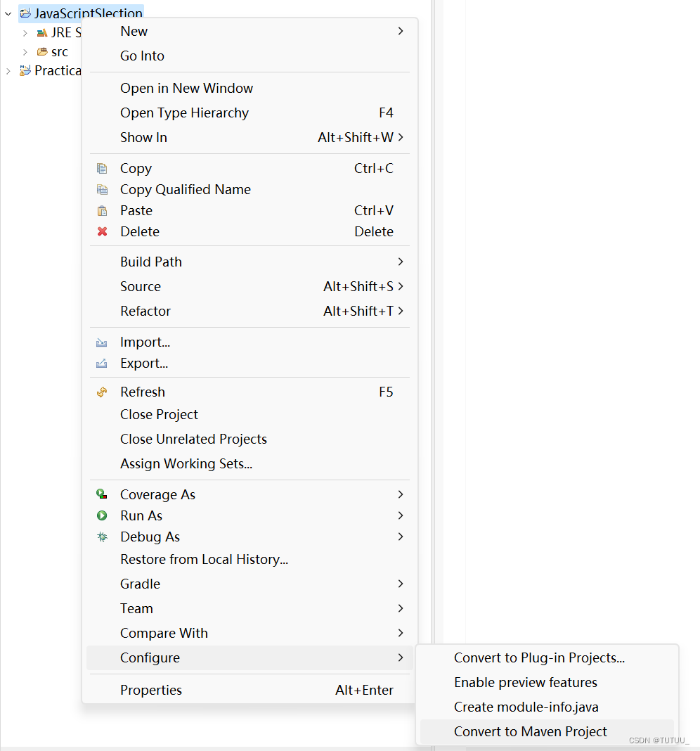Image resolution: width=700 pixels, height=751 pixels.
Task: Expand the Practical project node
Action: coord(8,71)
